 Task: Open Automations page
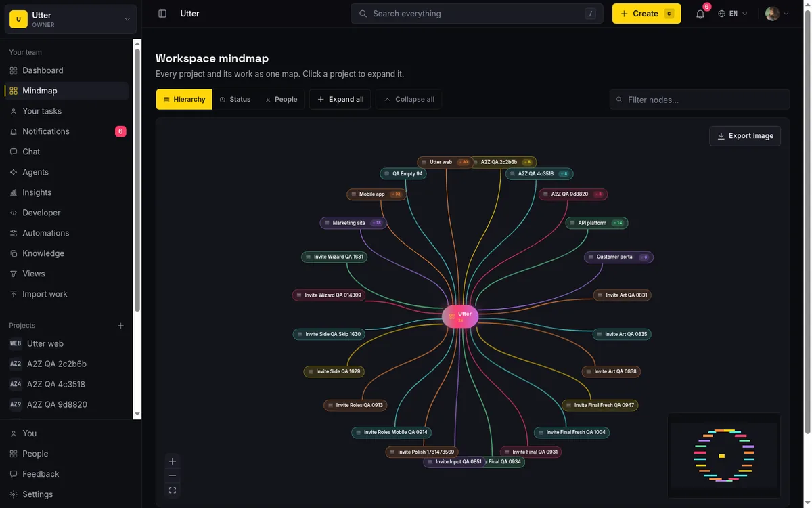[x=66, y=233]
